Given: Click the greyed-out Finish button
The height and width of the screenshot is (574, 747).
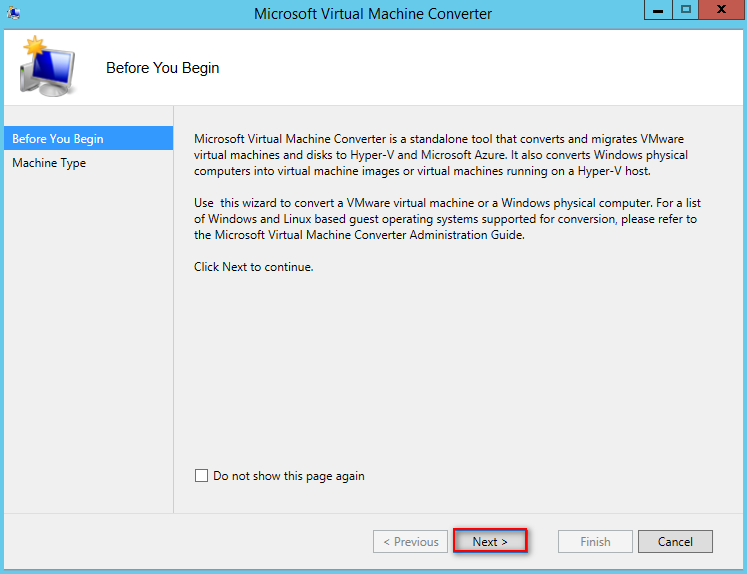Looking at the screenshot, I should coord(595,541).
